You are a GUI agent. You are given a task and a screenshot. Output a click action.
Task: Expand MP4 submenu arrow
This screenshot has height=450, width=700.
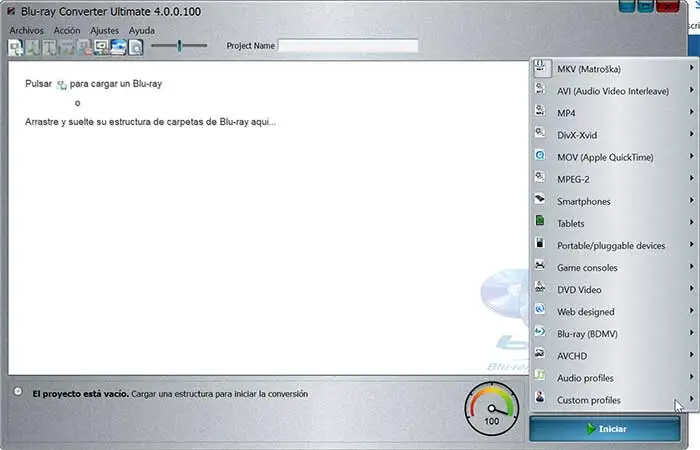pyautogui.click(x=692, y=112)
